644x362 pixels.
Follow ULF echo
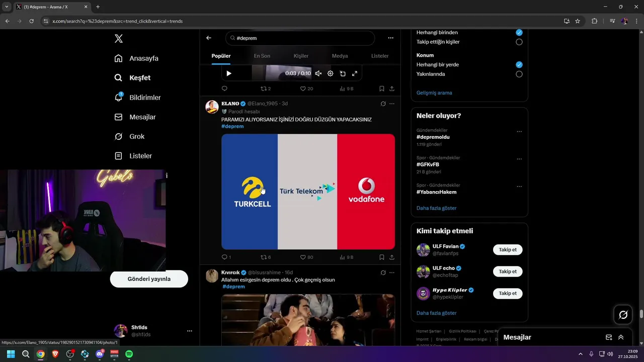508,271
